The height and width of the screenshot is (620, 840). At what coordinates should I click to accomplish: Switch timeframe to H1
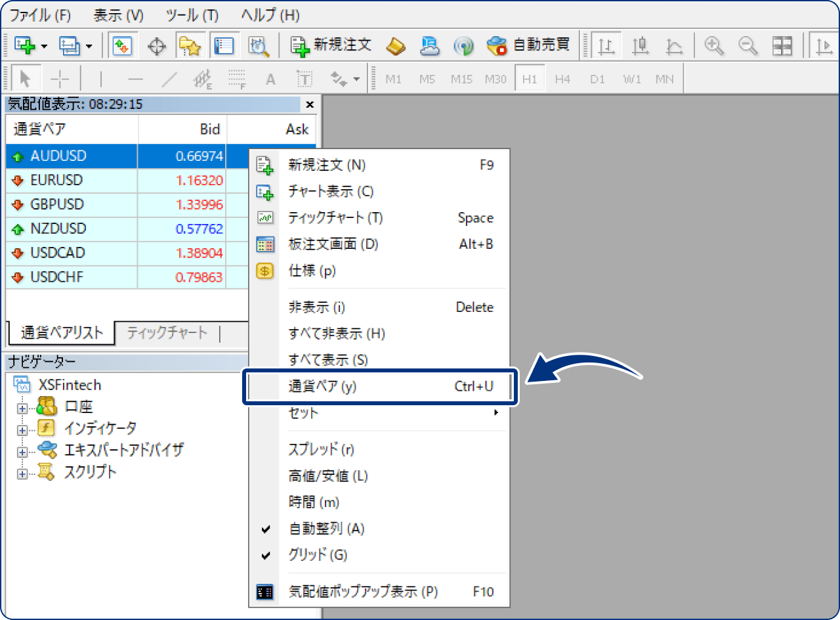(530, 79)
